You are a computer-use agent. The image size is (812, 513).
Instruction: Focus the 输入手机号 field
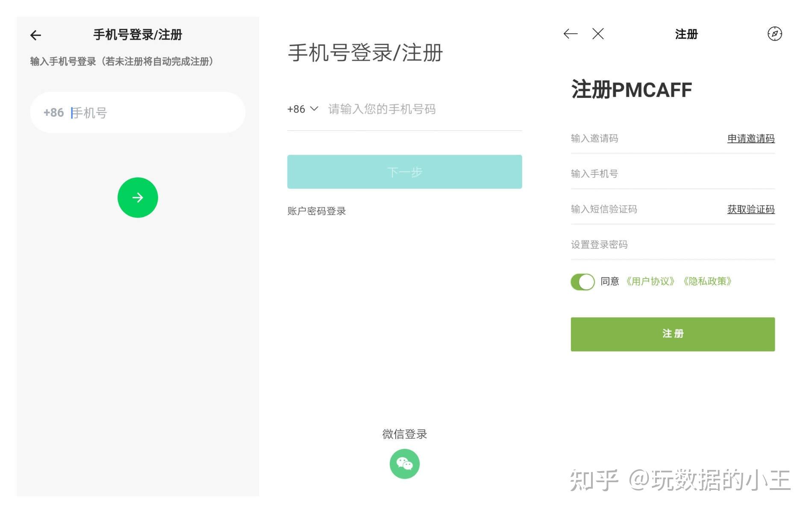(x=673, y=174)
